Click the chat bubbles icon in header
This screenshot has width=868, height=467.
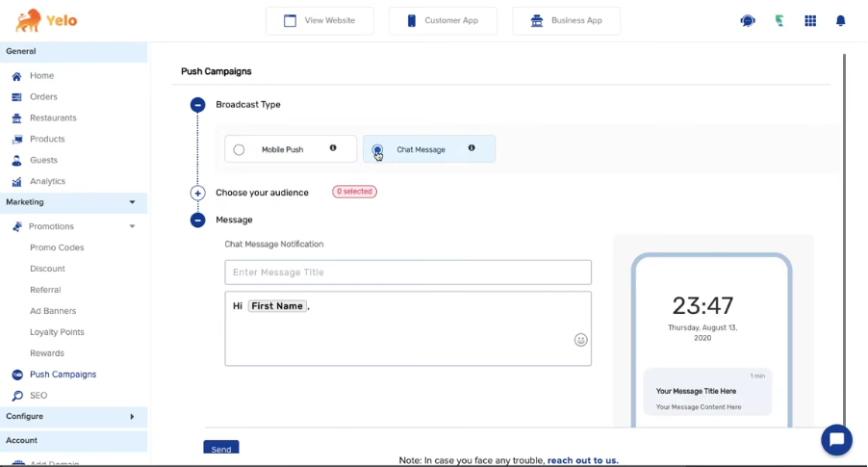click(x=748, y=20)
